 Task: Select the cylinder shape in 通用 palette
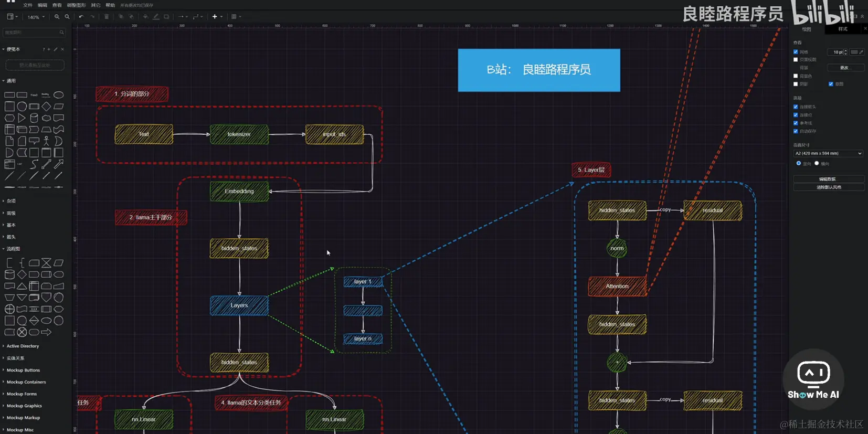click(34, 118)
